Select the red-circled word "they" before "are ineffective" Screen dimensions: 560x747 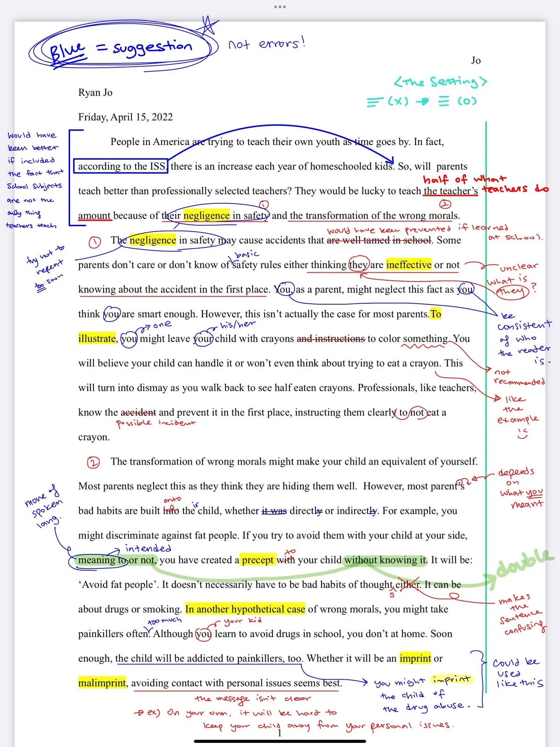coord(359,265)
